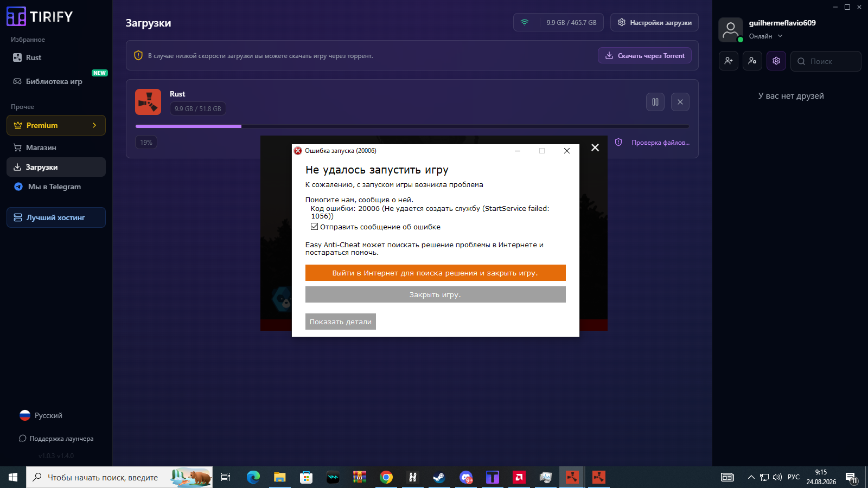The image size is (868, 488).
Task: Open Steam from the taskbar
Action: (x=439, y=477)
